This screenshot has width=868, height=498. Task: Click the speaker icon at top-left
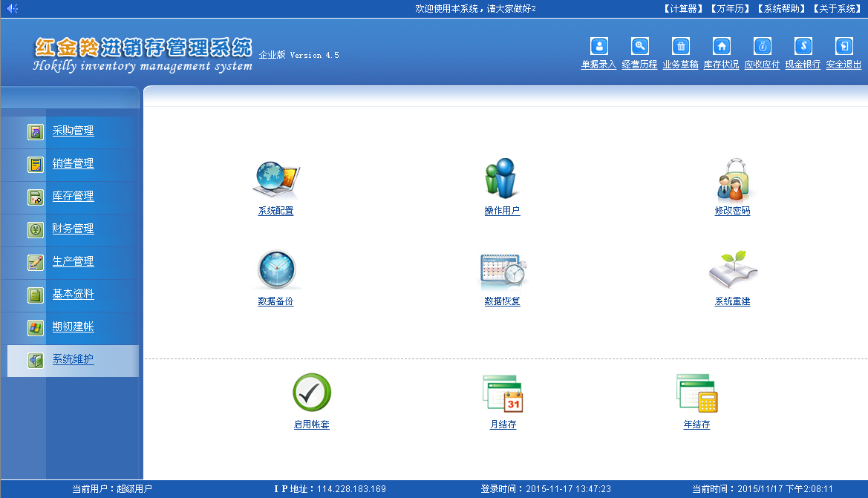point(12,9)
